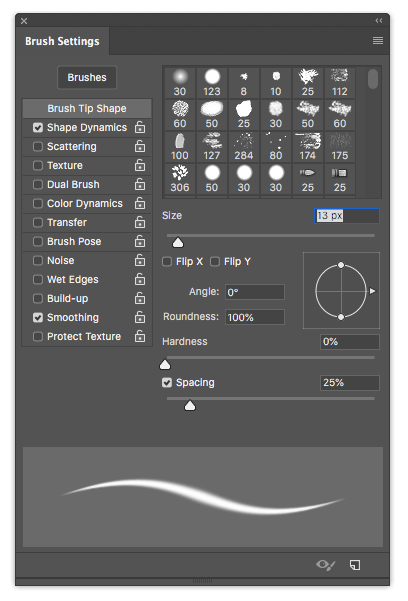Toggle the lock icon next to Texture
The image size is (408, 601).
tap(140, 165)
